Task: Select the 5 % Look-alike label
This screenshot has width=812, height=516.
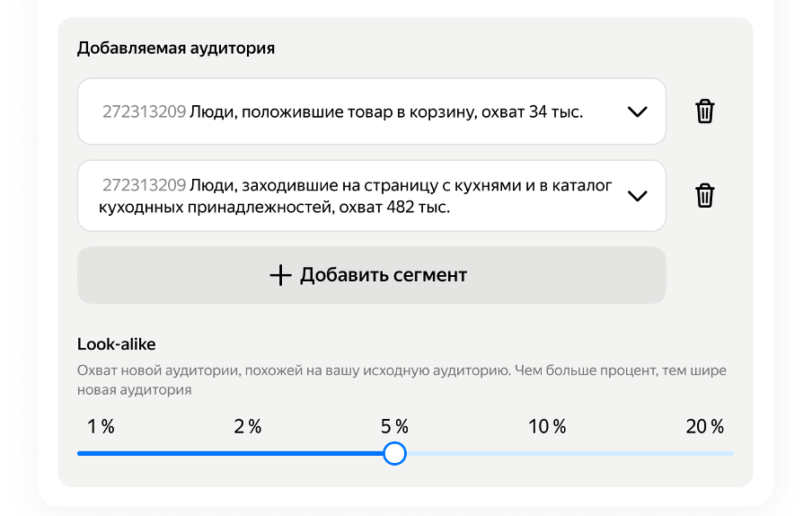Action: pos(395,427)
